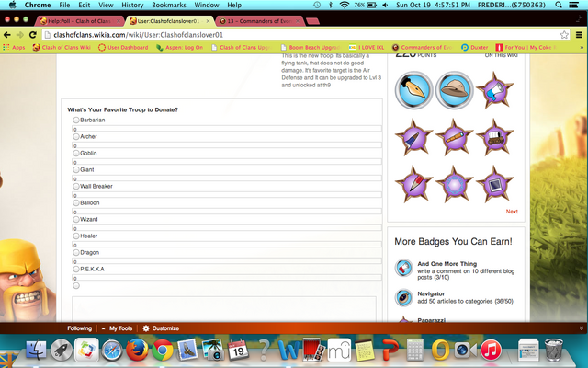Image resolution: width=588 pixels, height=368 pixels.
Task: Open User Dashboard bookmark
Action: (123, 47)
